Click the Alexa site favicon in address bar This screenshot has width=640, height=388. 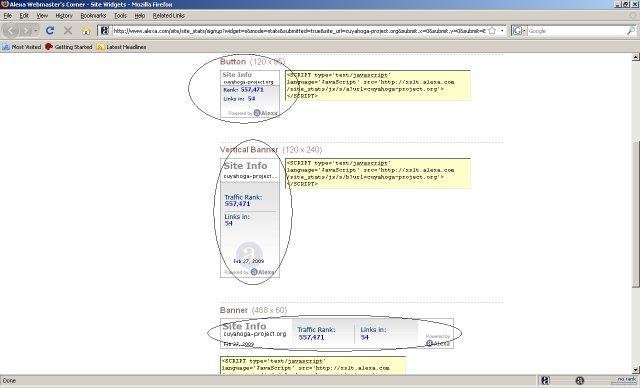click(104, 31)
